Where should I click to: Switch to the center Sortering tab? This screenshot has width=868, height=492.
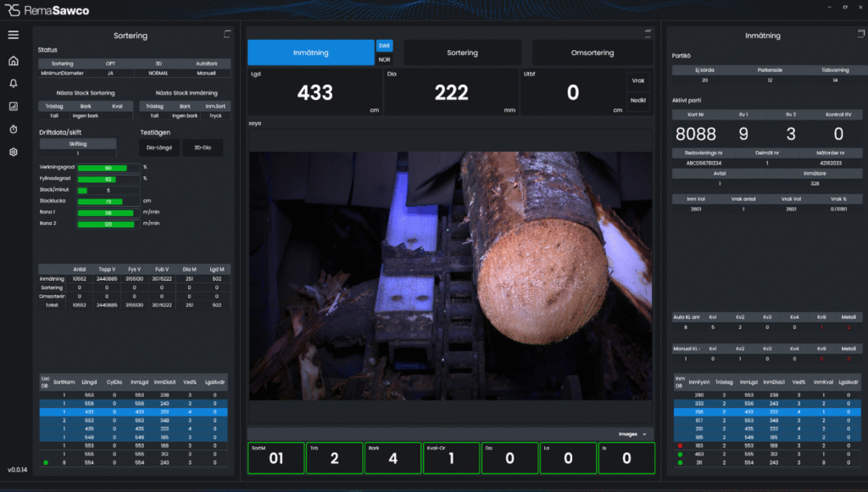pos(462,53)
